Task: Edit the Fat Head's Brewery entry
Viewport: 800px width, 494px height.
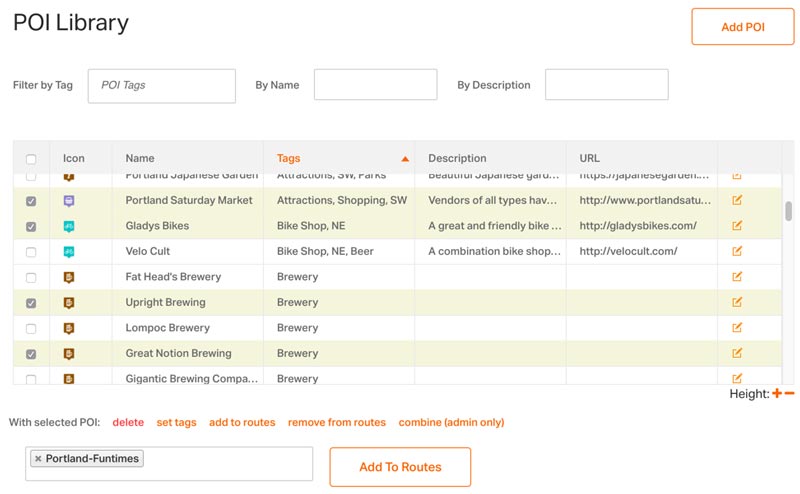Action: tap(737, 277)
